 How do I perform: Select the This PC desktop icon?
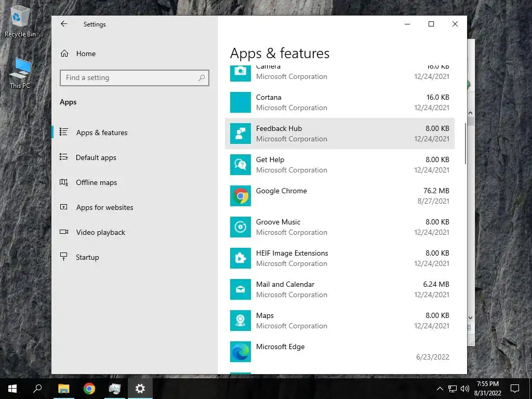click(x=20, y=73)
